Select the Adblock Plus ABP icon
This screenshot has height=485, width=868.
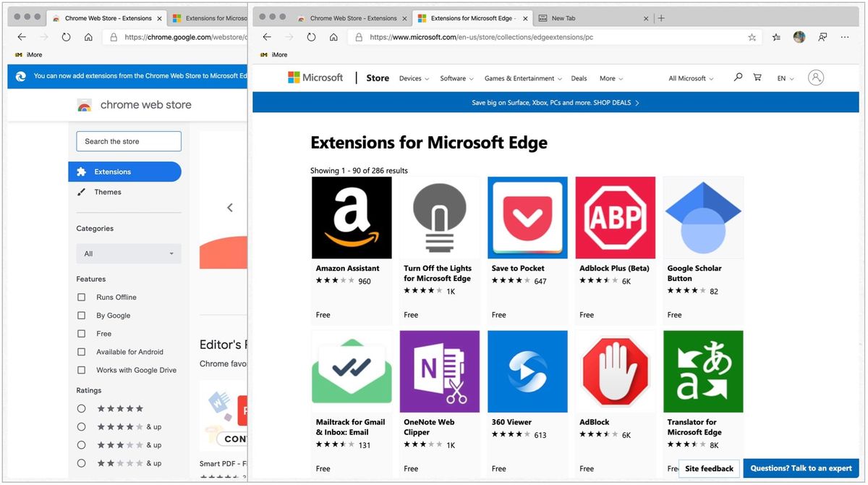[x=615, y=216]
